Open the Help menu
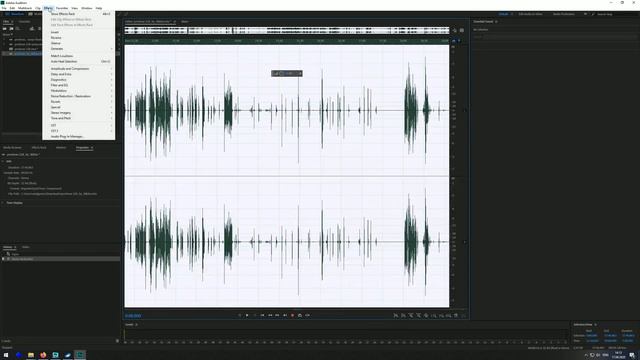Image resolution: width=640 pixels, height=360 pixels. (99, 8)
